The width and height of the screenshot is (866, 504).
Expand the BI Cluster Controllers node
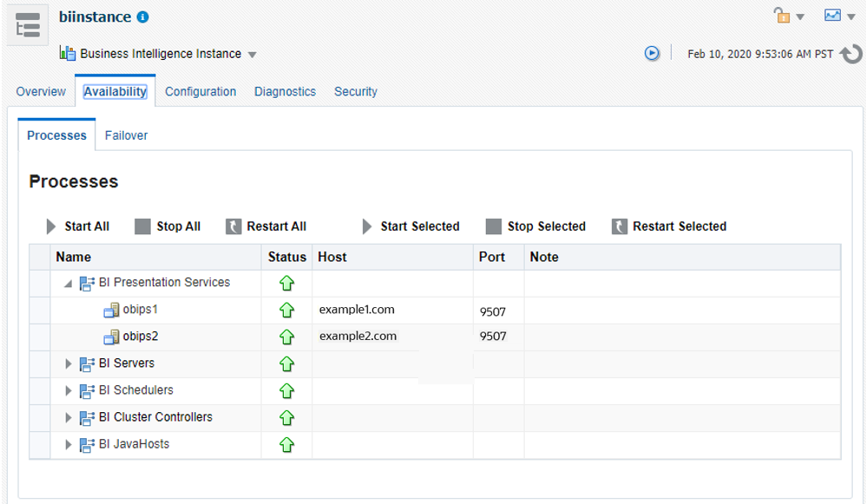[69, 418]
